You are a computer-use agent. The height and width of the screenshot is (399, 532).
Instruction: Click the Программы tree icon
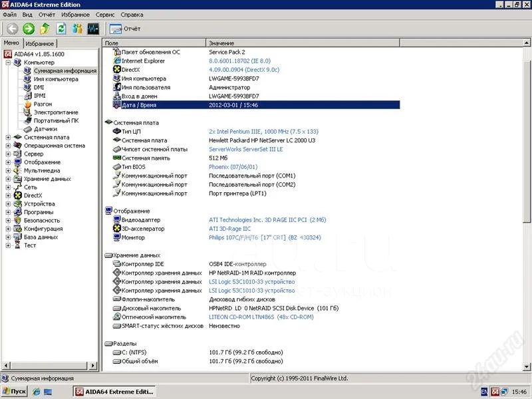tap(18, 212)
